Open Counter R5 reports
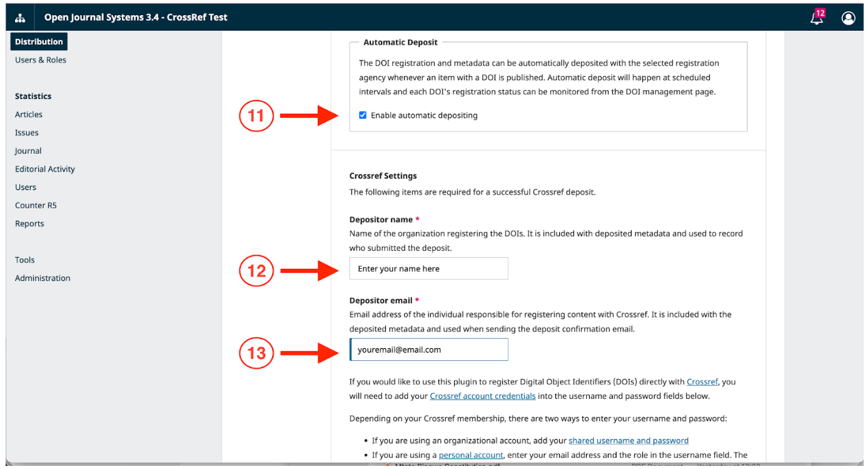The width and height of the screenshot is (868, 469). point(36,205)
